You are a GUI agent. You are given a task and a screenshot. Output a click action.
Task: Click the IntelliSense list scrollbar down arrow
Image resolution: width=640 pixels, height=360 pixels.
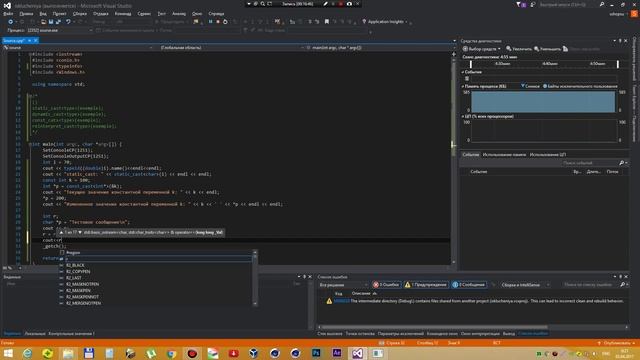pos(255,303)
